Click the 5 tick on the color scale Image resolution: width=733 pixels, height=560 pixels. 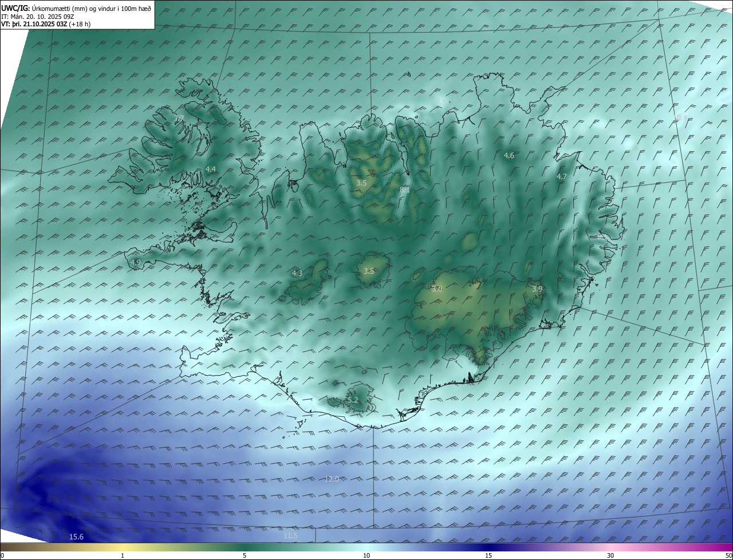(245, 555)
